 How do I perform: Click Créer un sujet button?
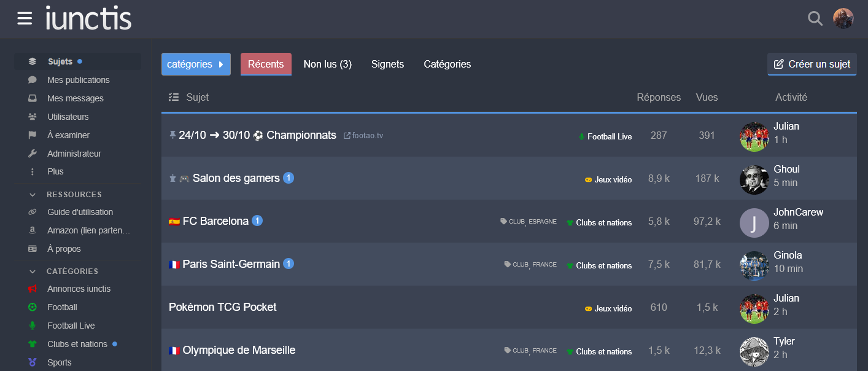click(x=812, y=64)
